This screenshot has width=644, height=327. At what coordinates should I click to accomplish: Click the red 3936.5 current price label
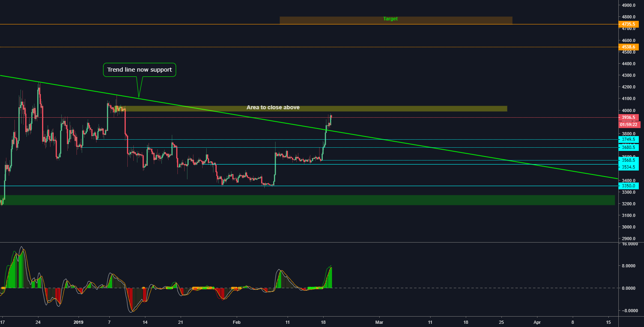pyautogui.click(x=628, y=118)
